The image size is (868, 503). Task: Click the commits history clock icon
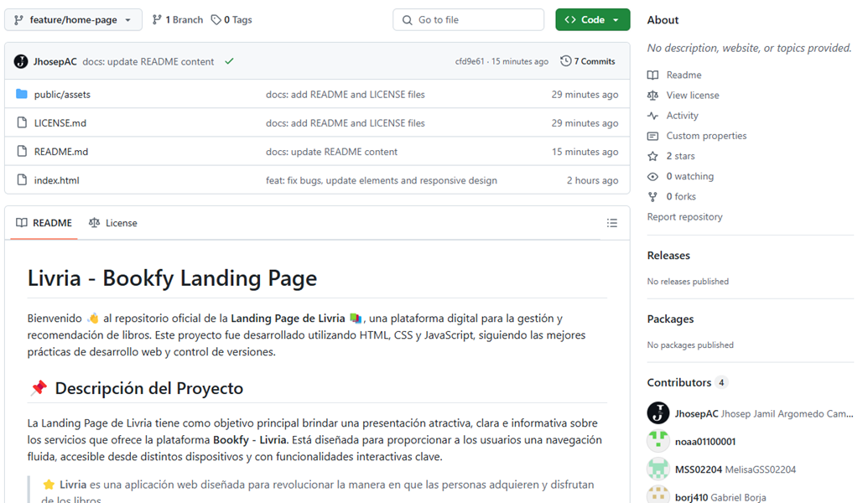[x=566, y=61]
